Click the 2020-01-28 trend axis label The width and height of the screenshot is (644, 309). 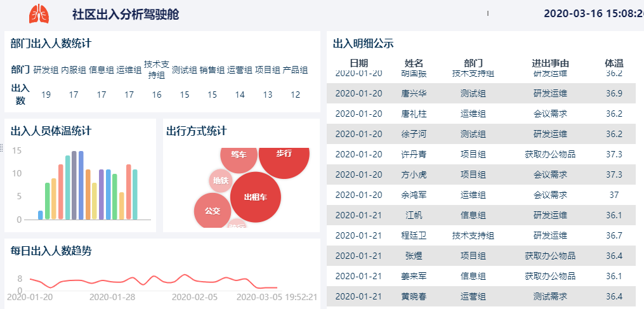[112, 297]
